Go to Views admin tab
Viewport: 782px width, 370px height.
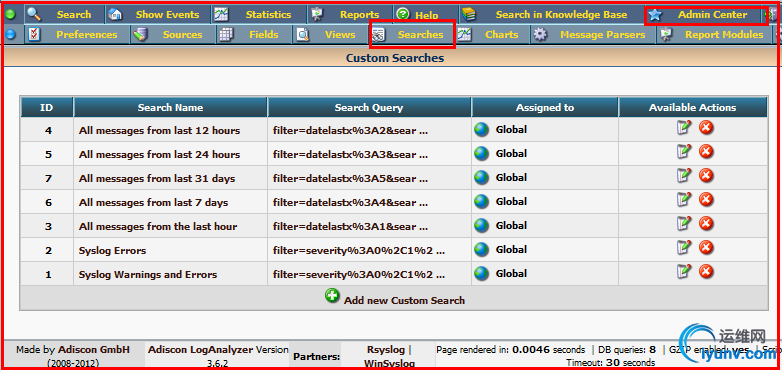[340, 35]
